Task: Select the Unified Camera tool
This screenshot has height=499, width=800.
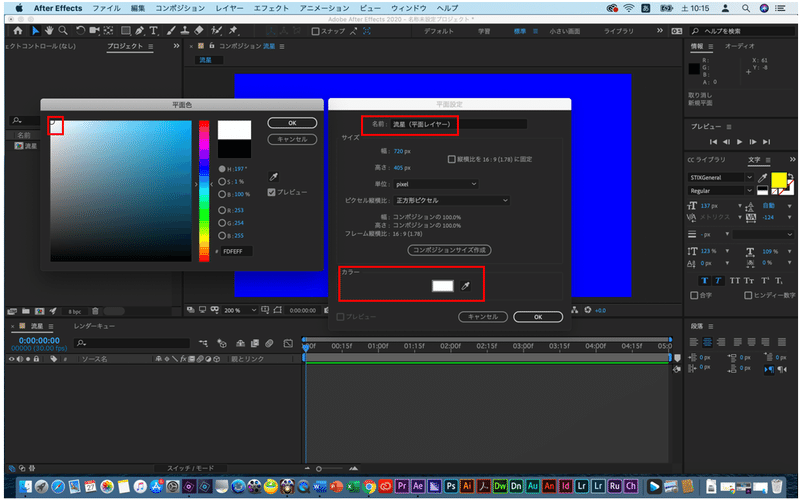Action: point(94,31)
